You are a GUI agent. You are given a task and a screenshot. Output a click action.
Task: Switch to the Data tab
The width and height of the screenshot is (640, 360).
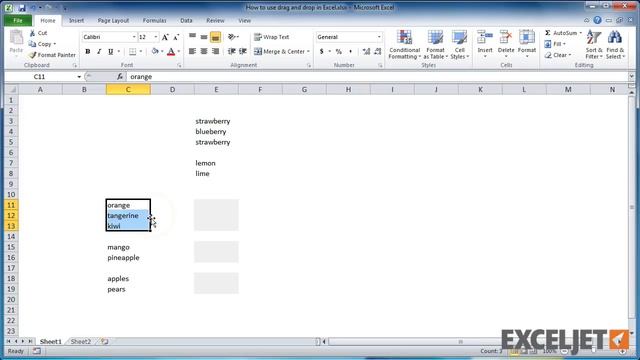tap(186, 20)
